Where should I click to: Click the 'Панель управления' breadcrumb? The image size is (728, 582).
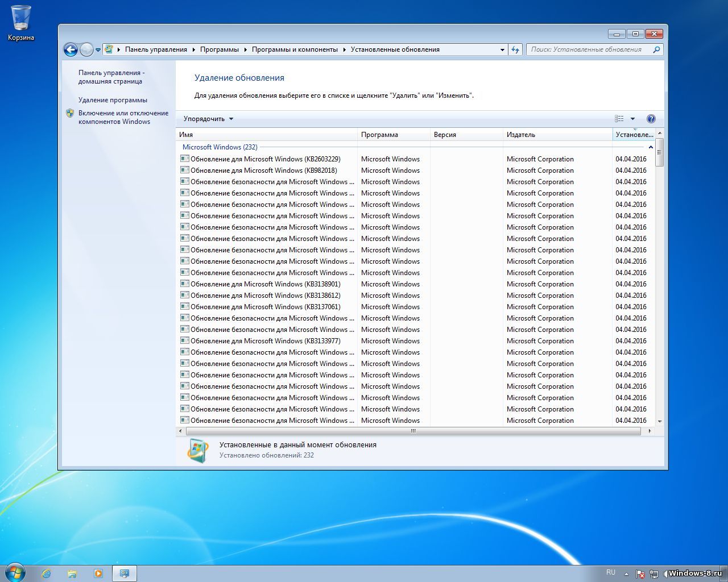tap(156, 49)
